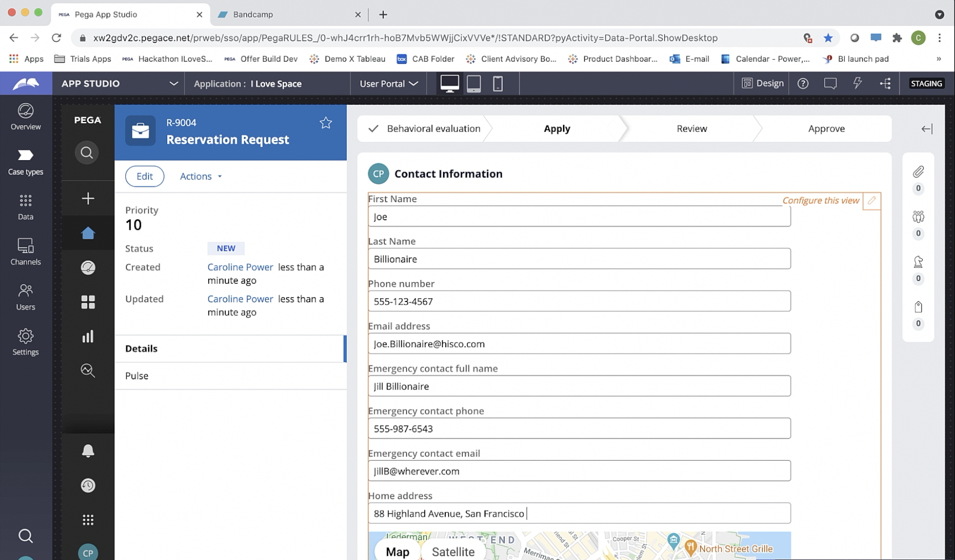Click the plus Create icon in portal menu
Viewport: 955px width, 560px height.
[x=88, y=198]
